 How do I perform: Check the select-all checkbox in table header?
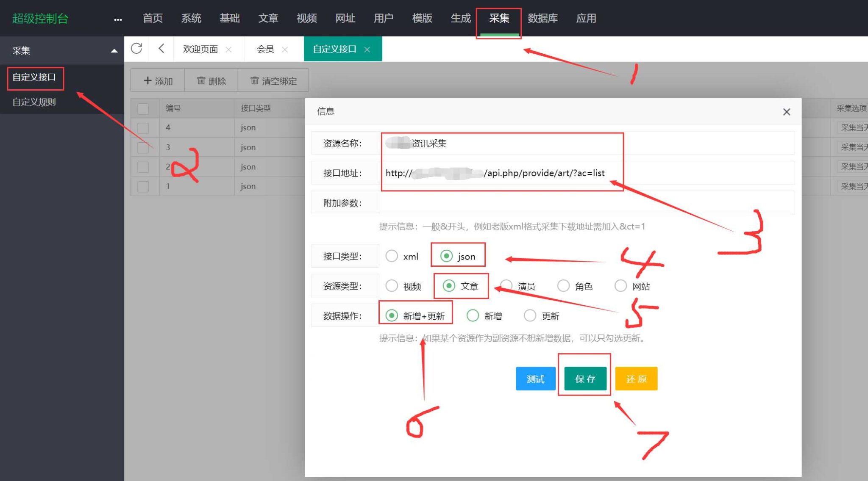click(x=143, y=108)
